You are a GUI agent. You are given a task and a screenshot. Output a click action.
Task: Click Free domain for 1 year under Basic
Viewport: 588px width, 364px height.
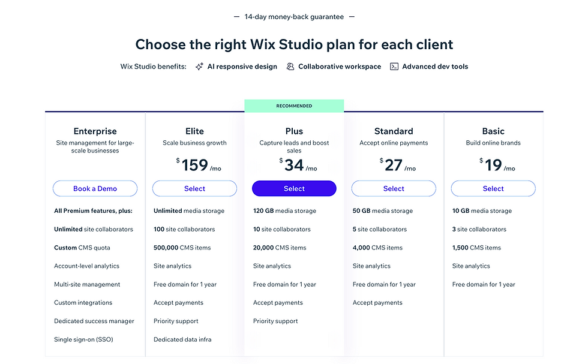484,284
